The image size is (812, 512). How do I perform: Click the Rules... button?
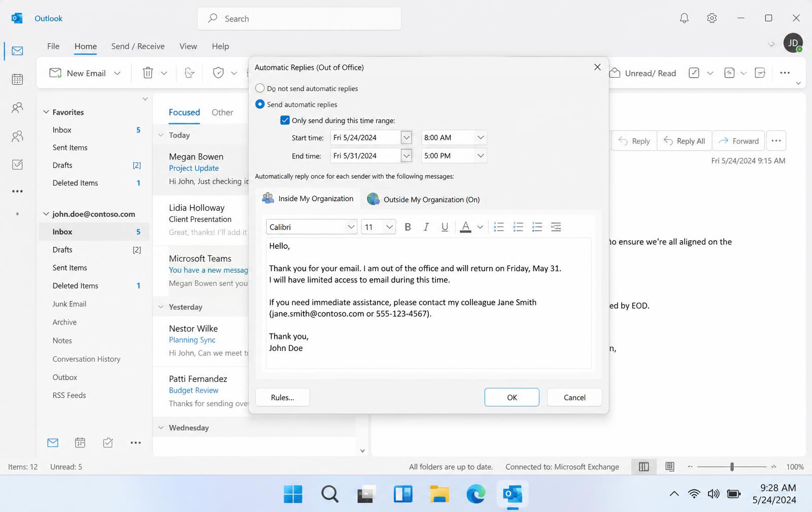[283, 397]
